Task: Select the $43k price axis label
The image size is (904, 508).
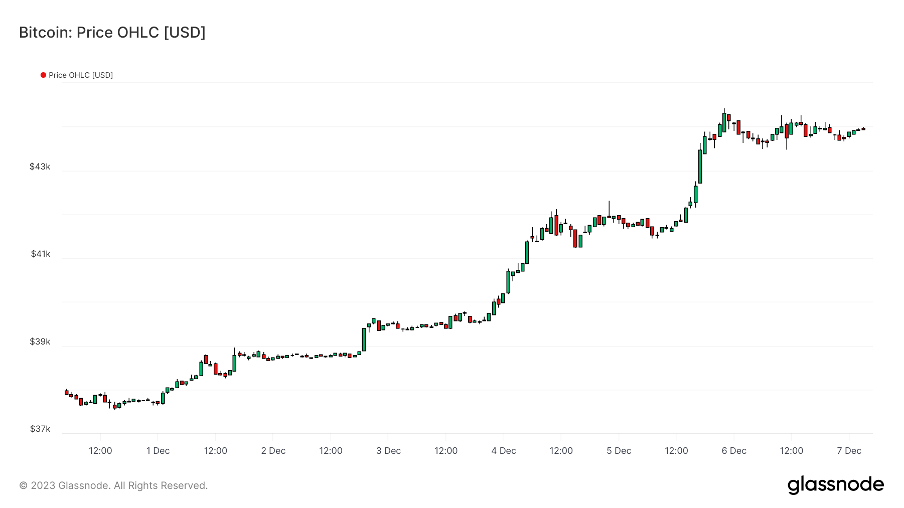Action: click(x=40, y=167)
